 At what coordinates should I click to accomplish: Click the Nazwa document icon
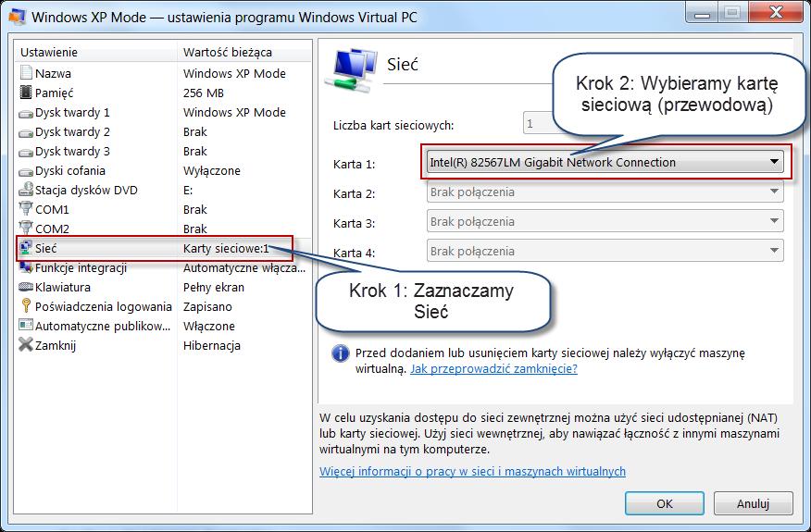[26, 72]
